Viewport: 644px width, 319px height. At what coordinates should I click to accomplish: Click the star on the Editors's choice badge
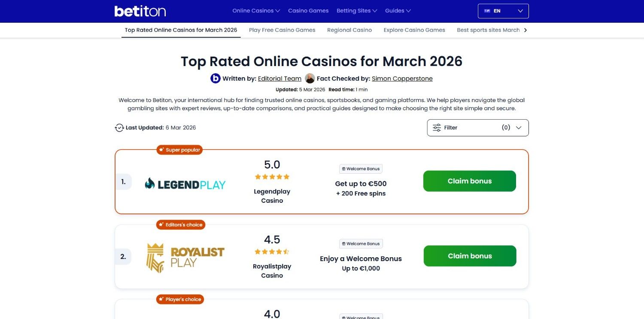point(161,224)
